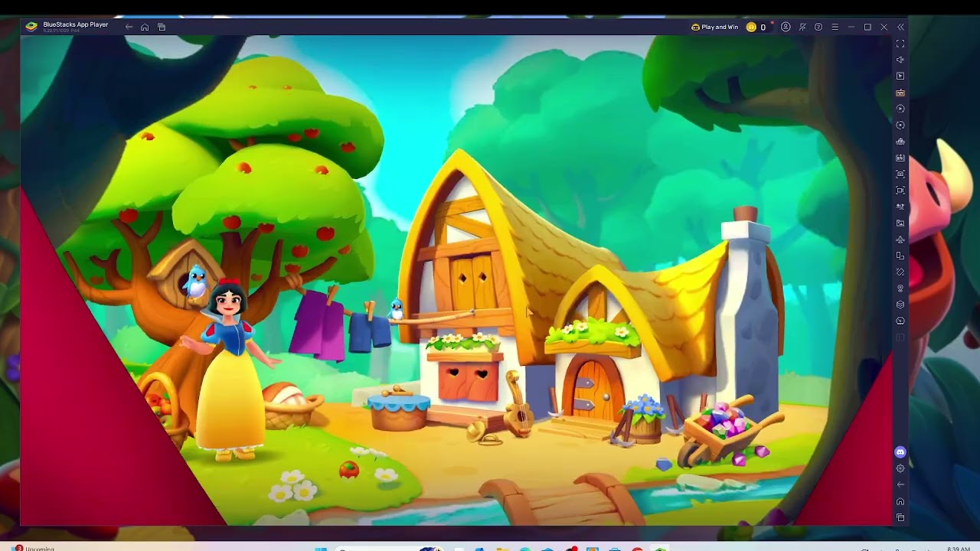Click the Android home icon in sidebar
Viewport: 980px width, 551px height.
click(x=900, y=501)
